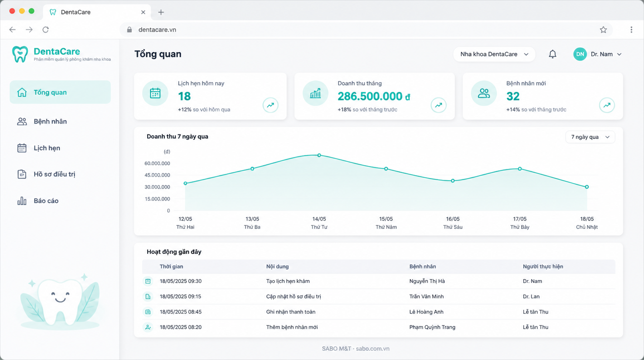The width and height of the screenshot is (644, 360).
Task: Click the Cập nhật hồ sơ điều trị entry
Action: pos(294,297)
